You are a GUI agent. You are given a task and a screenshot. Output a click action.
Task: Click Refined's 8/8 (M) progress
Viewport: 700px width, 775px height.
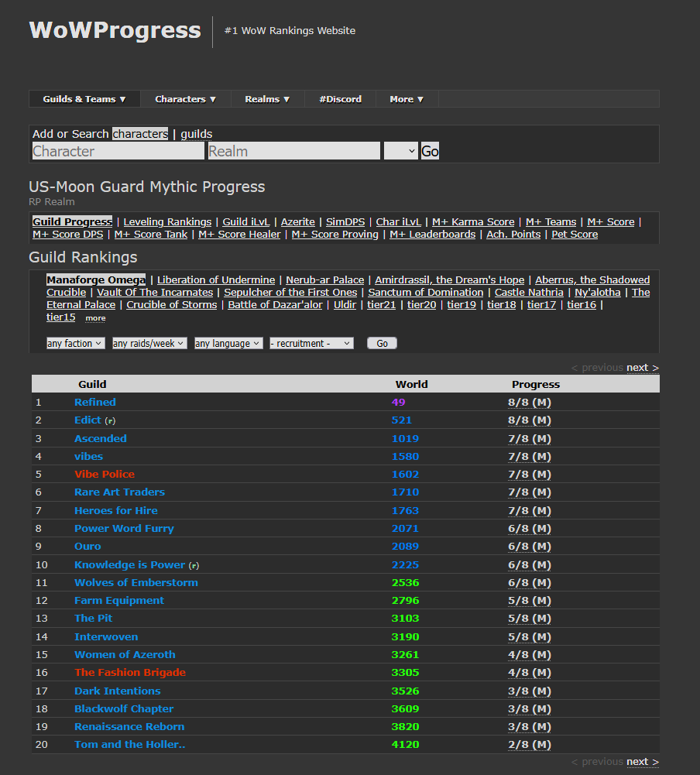(530, 402)
